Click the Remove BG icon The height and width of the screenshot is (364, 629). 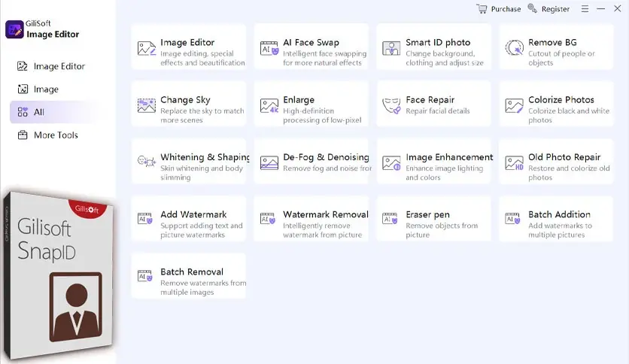pos(515,48)
